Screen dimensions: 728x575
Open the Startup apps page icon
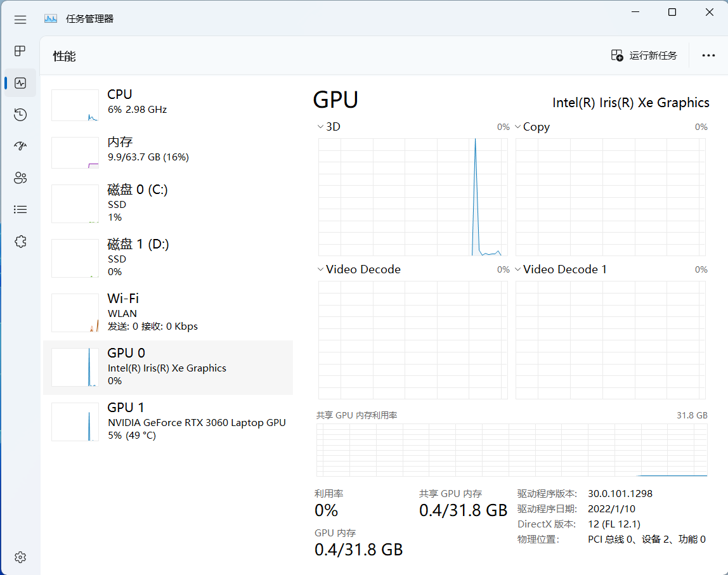(20, 146)
